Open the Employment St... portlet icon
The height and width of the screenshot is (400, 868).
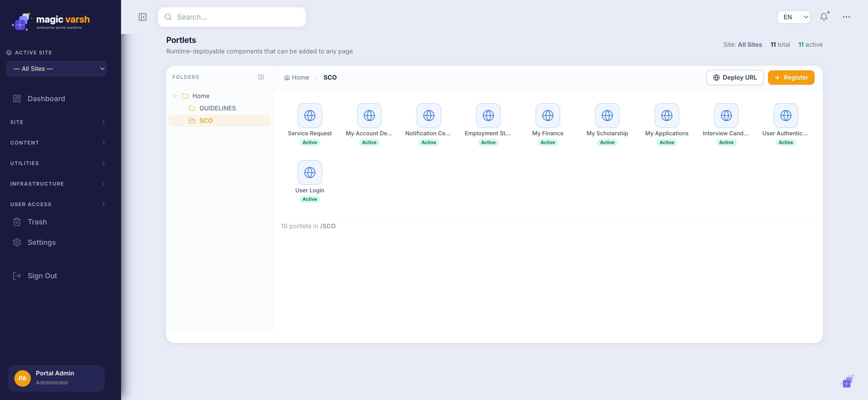[x=488, y=115]
